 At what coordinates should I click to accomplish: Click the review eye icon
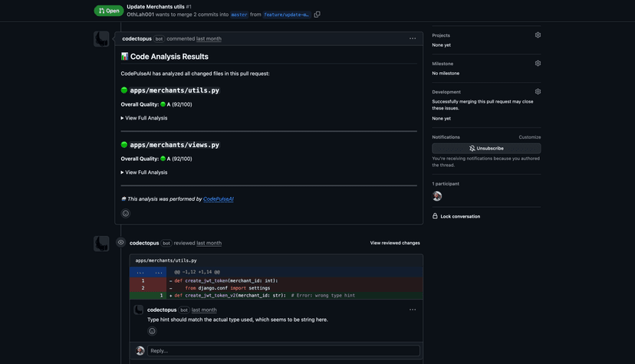[x=120, y=243]
